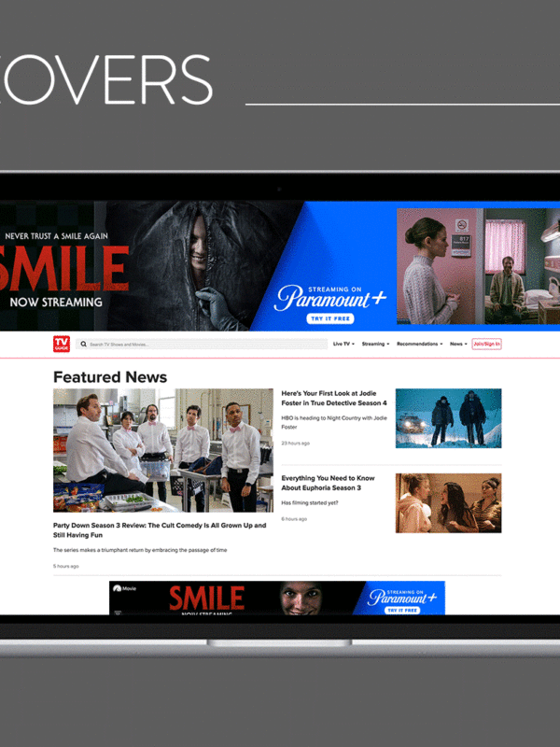Open the Live TV dropdown menu
This screenshot has width=560, height=747.
[343, 344]
